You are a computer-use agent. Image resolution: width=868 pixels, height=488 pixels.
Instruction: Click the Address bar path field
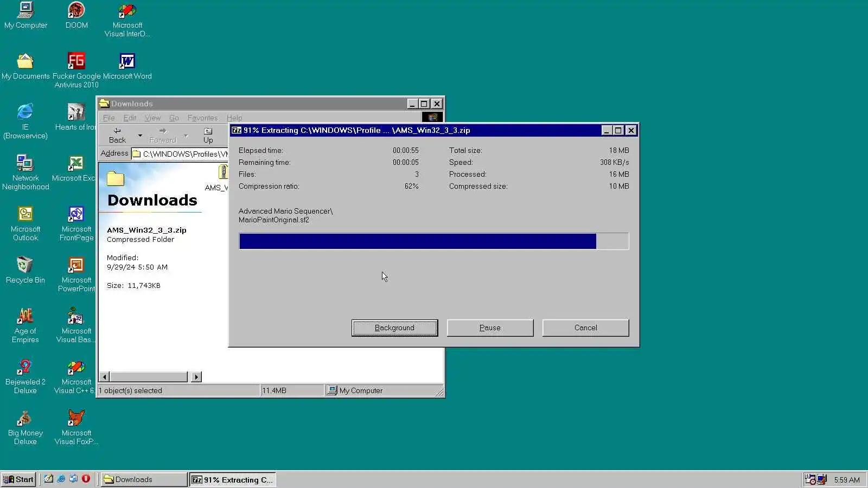180,153
